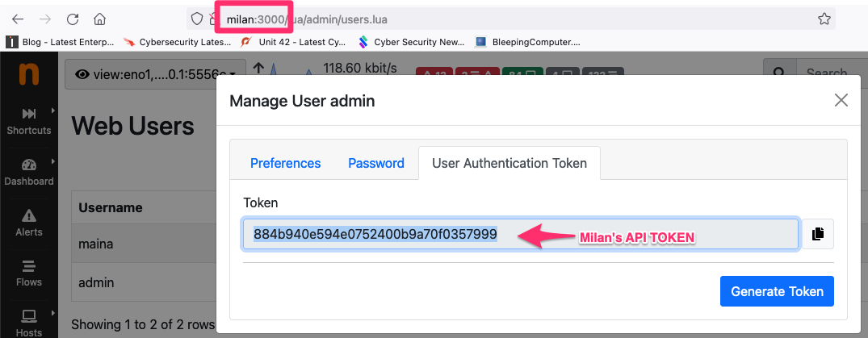The height and width of the screenshot is (338, 868).
Task: Click the Generate Token button
Action: click(777, 291)
